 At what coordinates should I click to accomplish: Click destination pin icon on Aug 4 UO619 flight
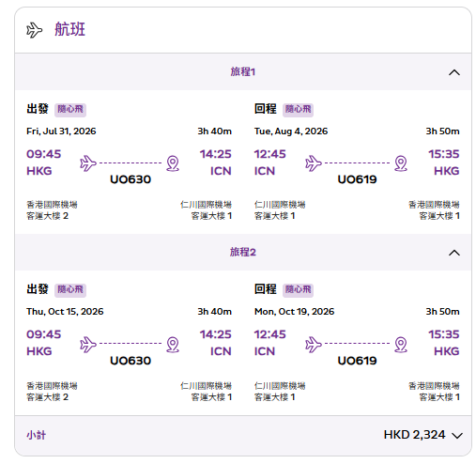(x=401, y=163)
